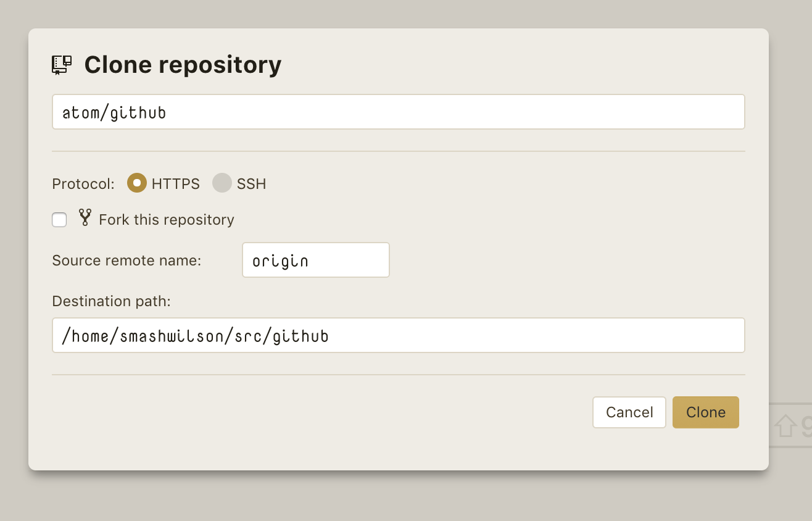Switch the protocol to SSH
The height and width of the screenshot is (521, 812).
pos(222,183)
